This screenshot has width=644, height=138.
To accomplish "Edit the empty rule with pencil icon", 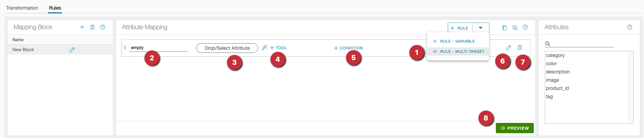I will point(508,48).
